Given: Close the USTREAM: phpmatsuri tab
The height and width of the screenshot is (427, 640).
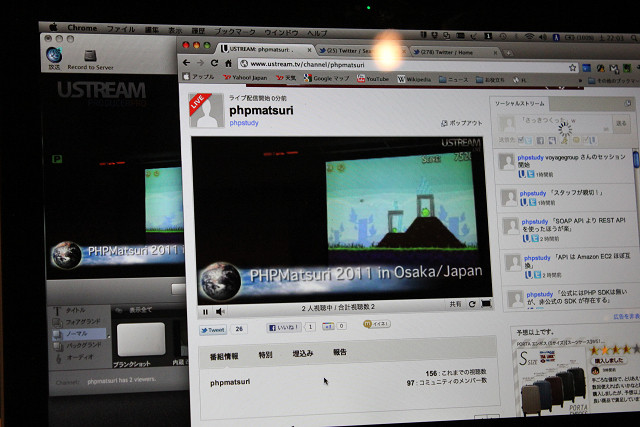Looking at the screenshot, I should (x=309, y=50).
